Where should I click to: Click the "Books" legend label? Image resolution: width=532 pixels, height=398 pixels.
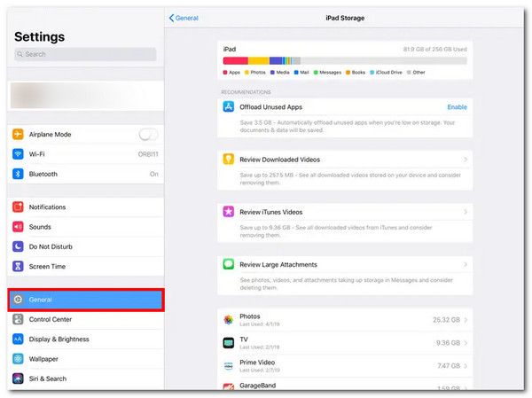(358, 73)
